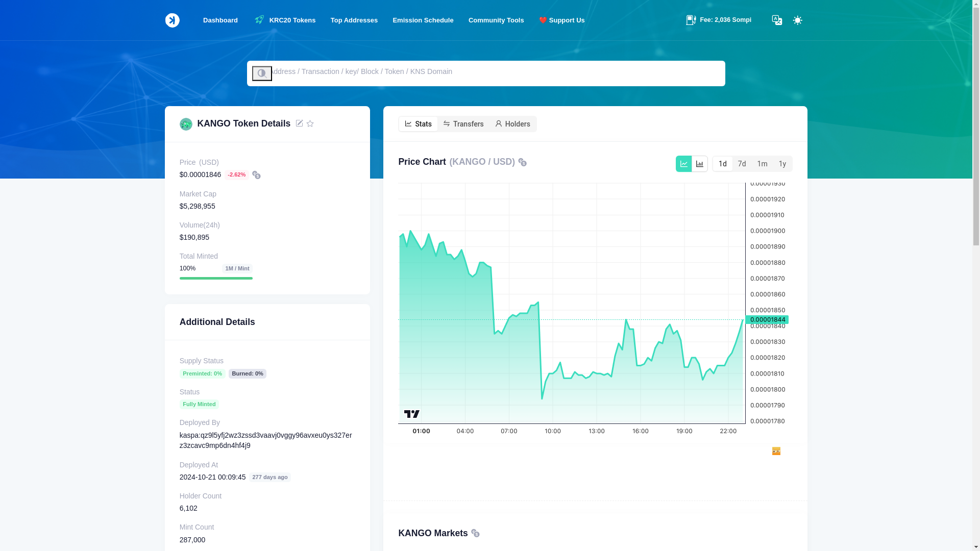Select the Stats tab

[418, 124]
